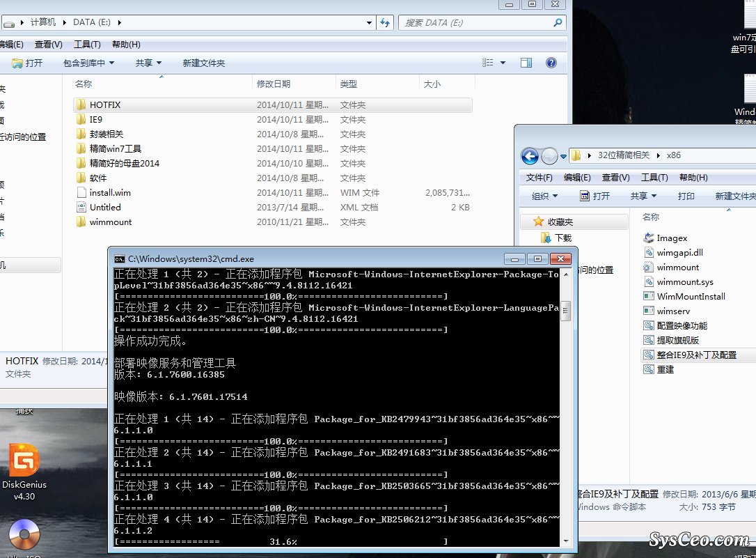Select the 重建 script icon
The width and height of the screenshot is (756, 558).
coord(649,369)
